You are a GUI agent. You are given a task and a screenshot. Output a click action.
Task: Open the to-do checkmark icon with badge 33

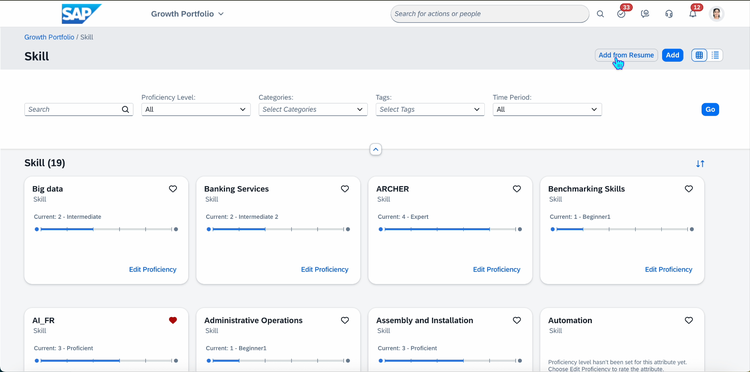[621, 14]
